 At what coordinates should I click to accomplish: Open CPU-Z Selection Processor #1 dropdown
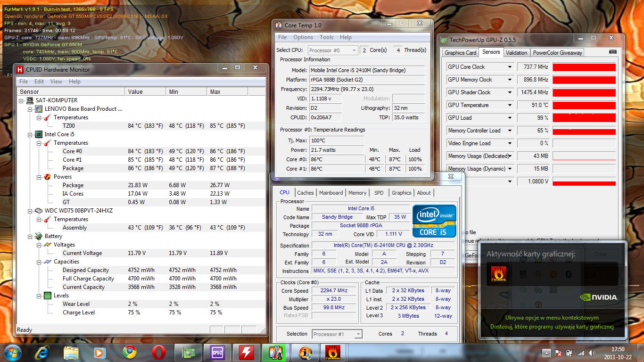337,334
